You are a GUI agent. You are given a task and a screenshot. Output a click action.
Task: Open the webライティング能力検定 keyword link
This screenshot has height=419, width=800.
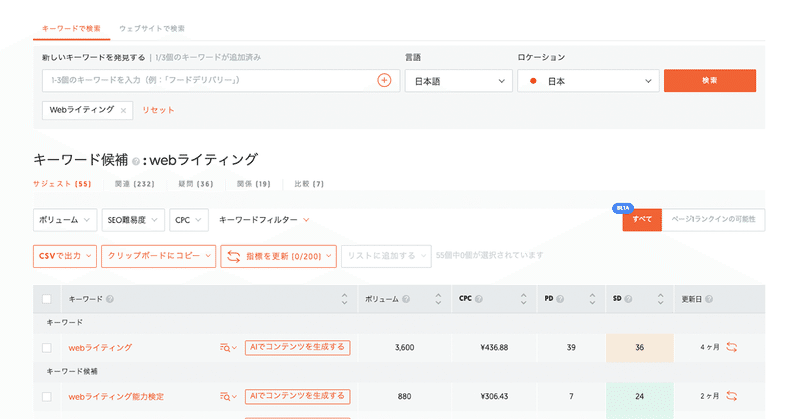[x=116, y=397]
